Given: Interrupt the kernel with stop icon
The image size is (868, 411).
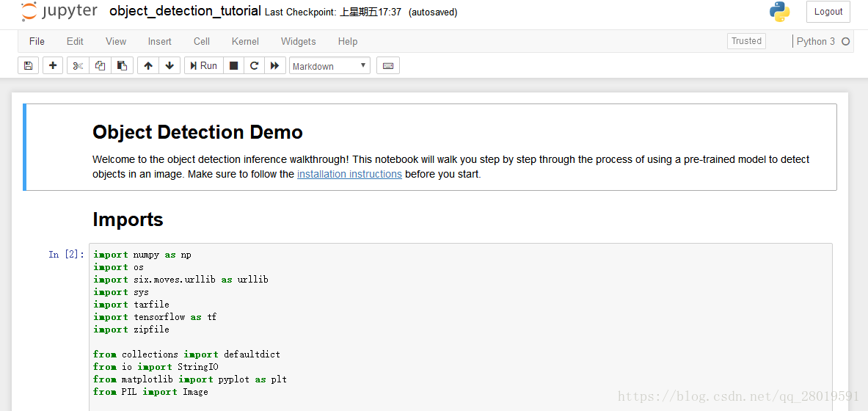Looking at the screenshot, I should tap(234, 66).
